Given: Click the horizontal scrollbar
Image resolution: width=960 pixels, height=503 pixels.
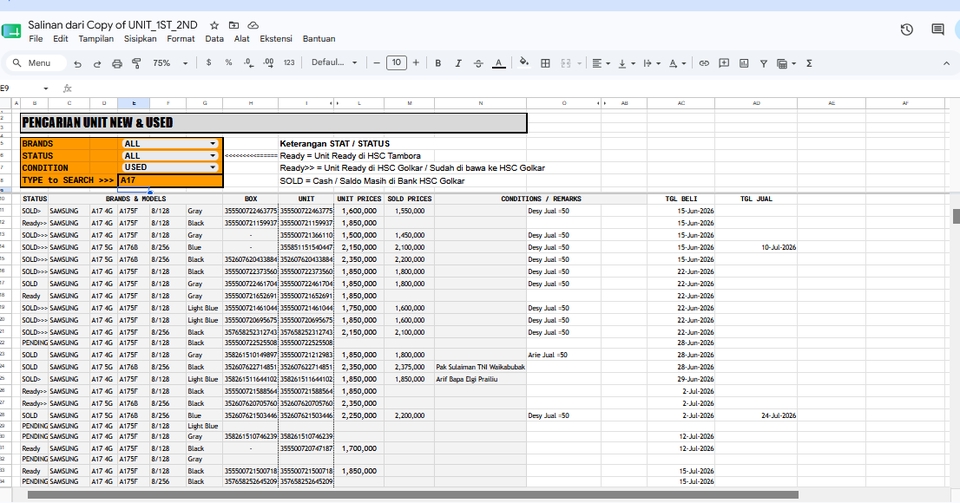Looking at the screenshot, I should click(x=413, y=494).
